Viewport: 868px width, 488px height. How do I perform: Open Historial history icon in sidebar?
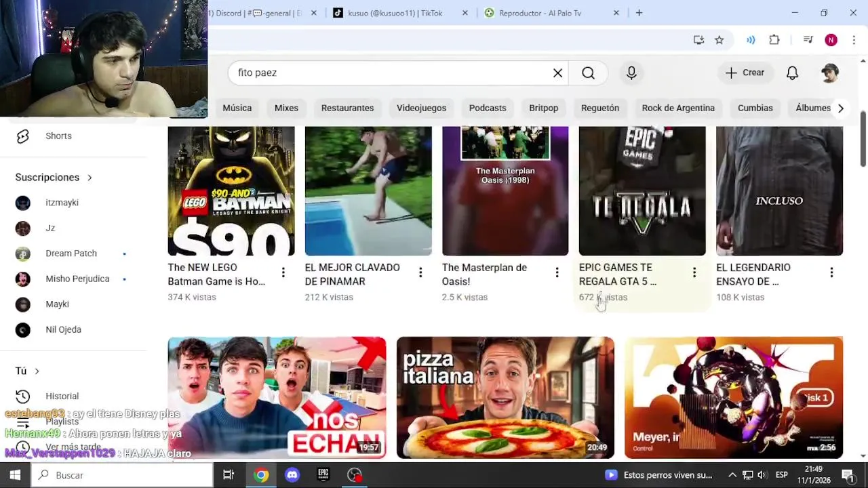22,396
